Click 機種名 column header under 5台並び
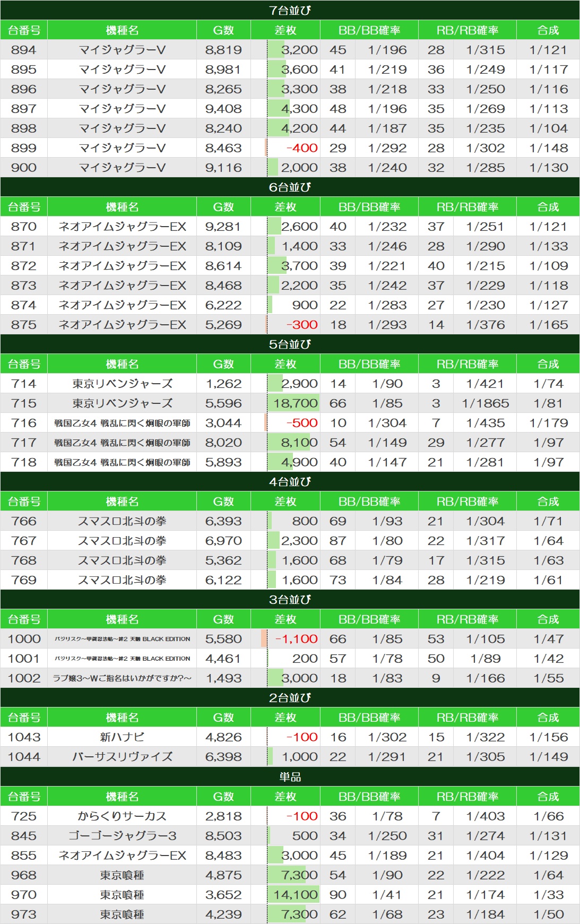Viewport: 580px width, 924px height. click(x=122, y=364)
